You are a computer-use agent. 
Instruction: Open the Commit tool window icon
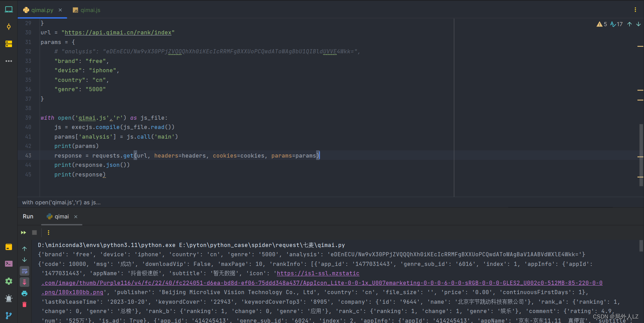pyautogui.click(x=9, y=27)
